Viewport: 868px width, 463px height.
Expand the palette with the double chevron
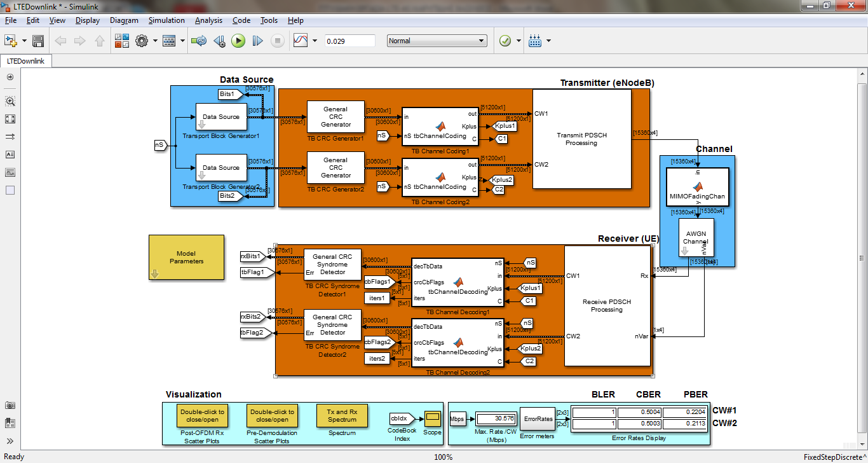[10, 441]
